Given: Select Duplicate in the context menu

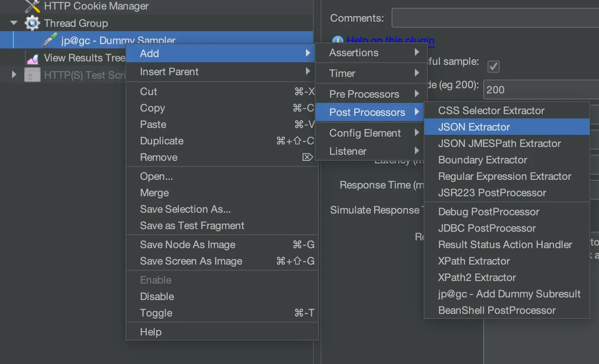Looking at the screenshot, I should point(162,140).
